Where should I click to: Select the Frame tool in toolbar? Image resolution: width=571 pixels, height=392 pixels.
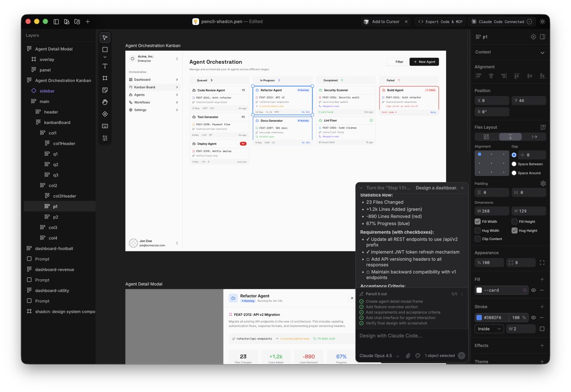pos(105,78)
